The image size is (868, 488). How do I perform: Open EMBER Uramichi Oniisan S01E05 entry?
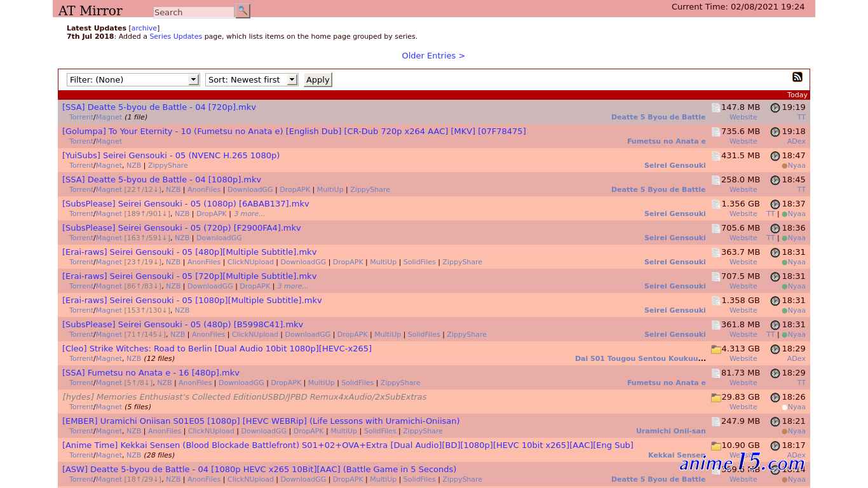coord(261,421)
